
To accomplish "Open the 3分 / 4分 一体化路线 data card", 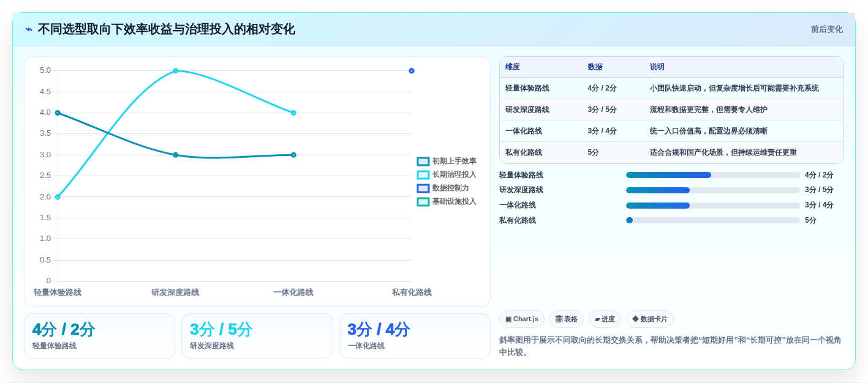I will pyautogui.click(x=415, y=336).
